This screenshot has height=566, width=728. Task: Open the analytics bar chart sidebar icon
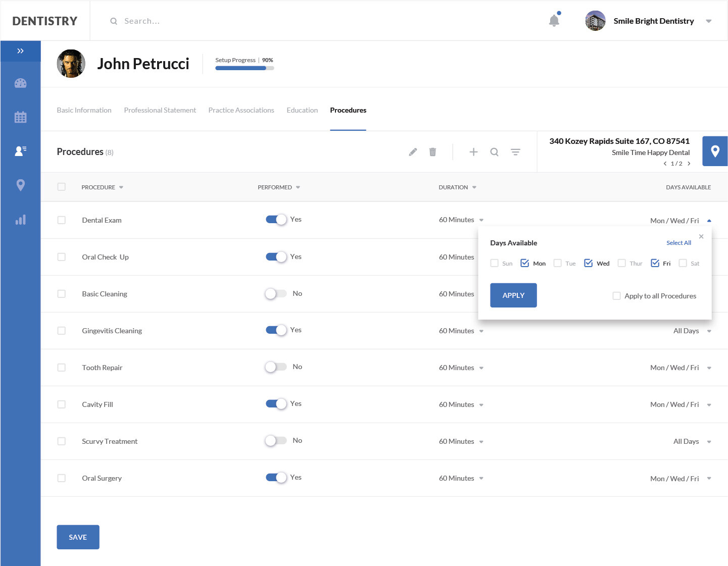[x=20, y=220]
